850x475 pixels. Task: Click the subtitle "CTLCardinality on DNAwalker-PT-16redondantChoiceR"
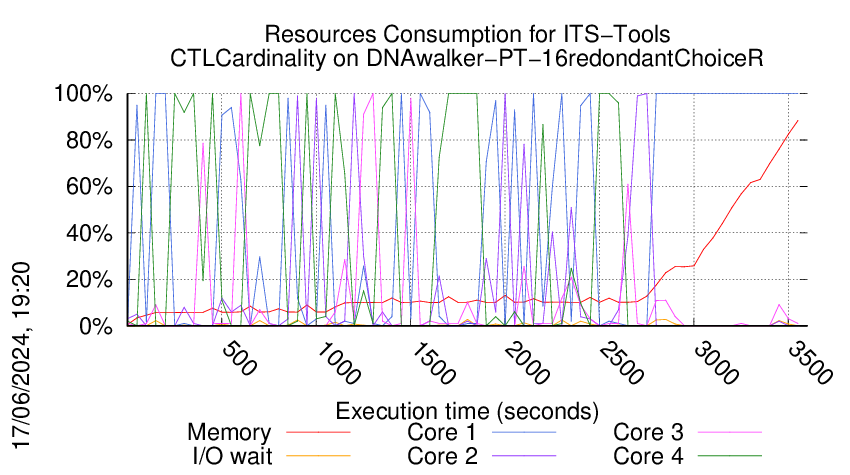pos(467,58)
